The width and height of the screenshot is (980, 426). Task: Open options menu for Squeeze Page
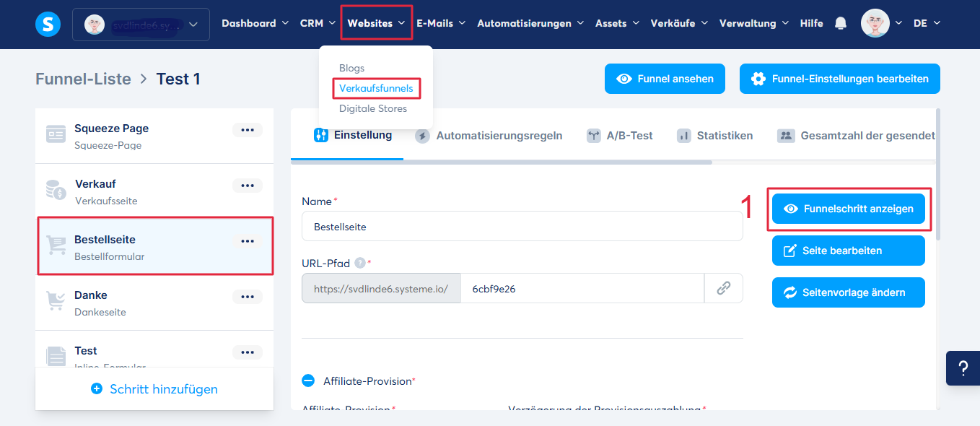click(248, 130)
